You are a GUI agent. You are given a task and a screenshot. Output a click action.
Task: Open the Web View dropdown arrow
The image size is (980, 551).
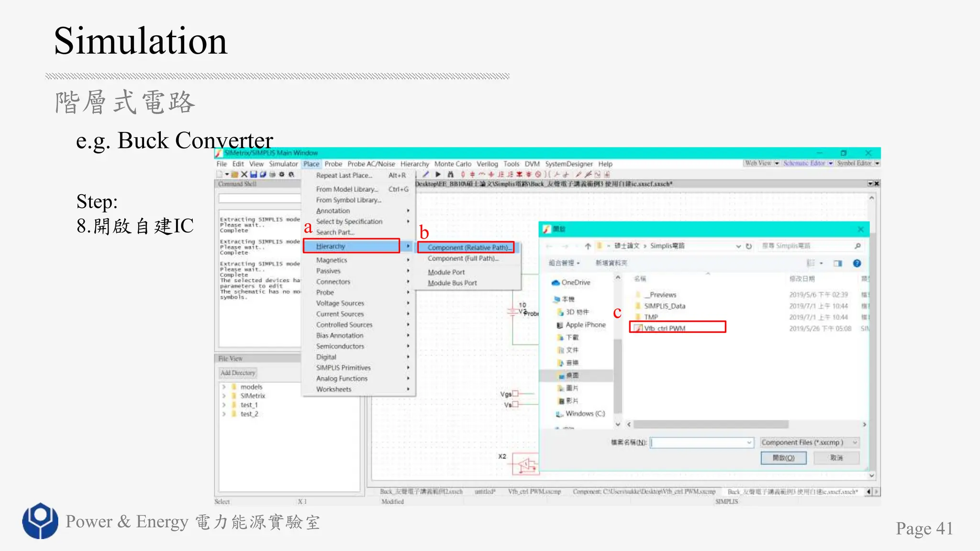point(777,163)
